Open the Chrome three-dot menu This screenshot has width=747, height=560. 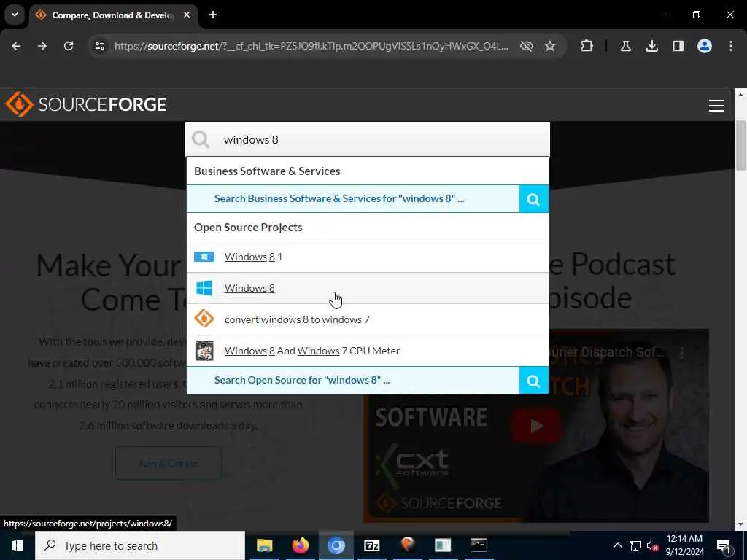click(x=731, y=46)
